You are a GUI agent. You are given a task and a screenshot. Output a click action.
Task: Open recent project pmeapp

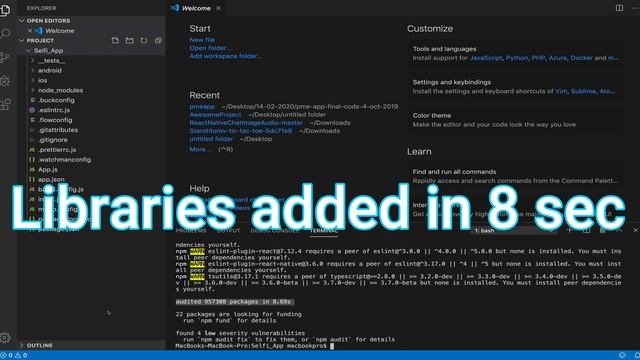click(202, 106)
